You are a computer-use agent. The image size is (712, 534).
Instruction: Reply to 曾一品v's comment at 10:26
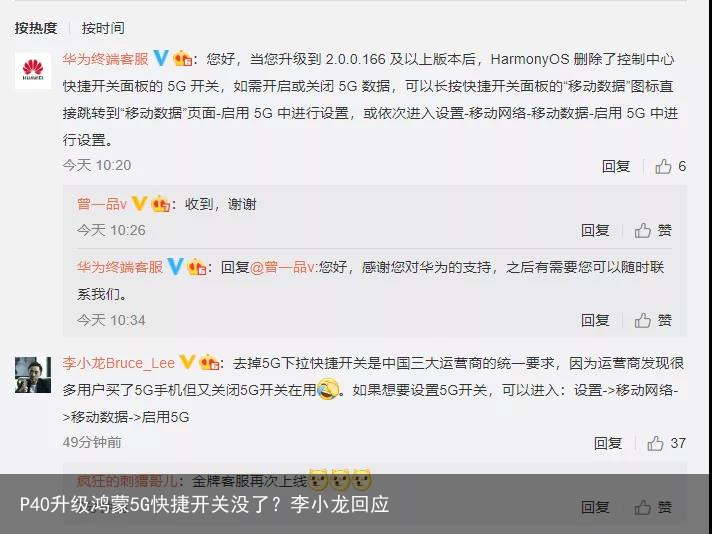(595, 230)
